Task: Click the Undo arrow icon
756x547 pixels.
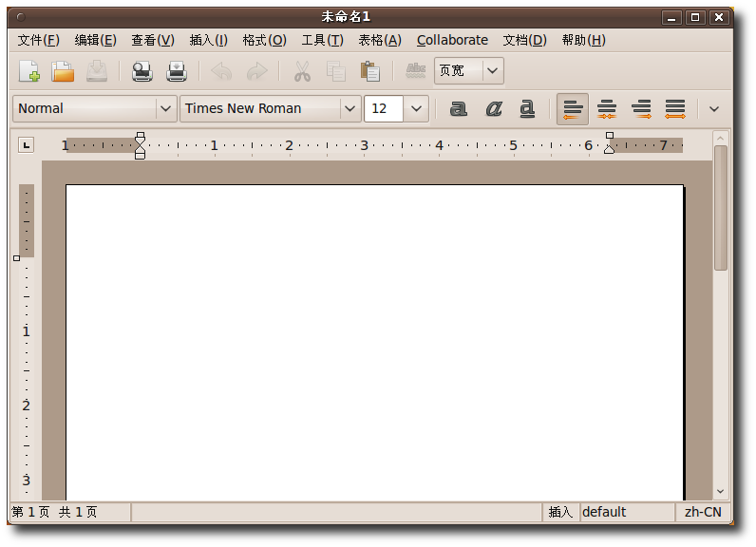Action: coord(222,71)
